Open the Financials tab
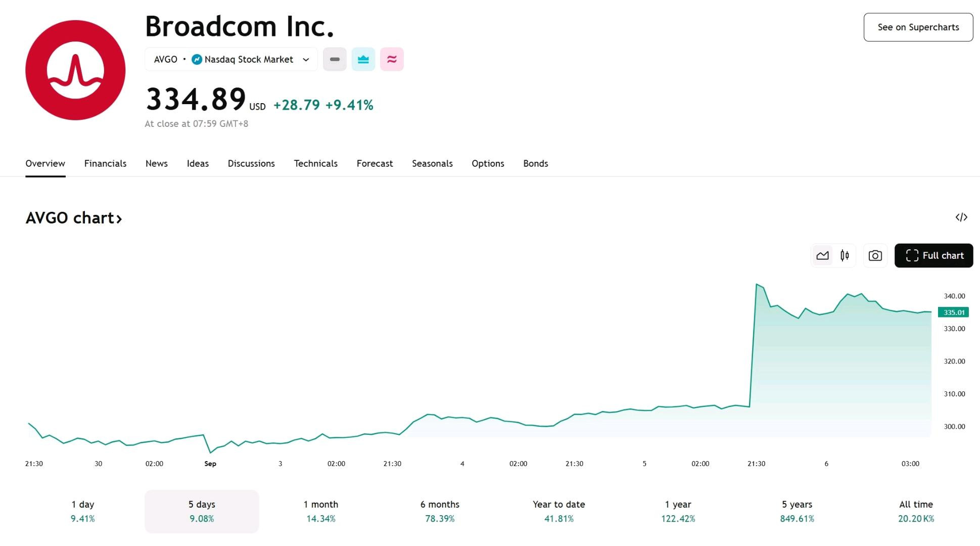Viewport: 980px width, 546px height. (x=105, y=163)
